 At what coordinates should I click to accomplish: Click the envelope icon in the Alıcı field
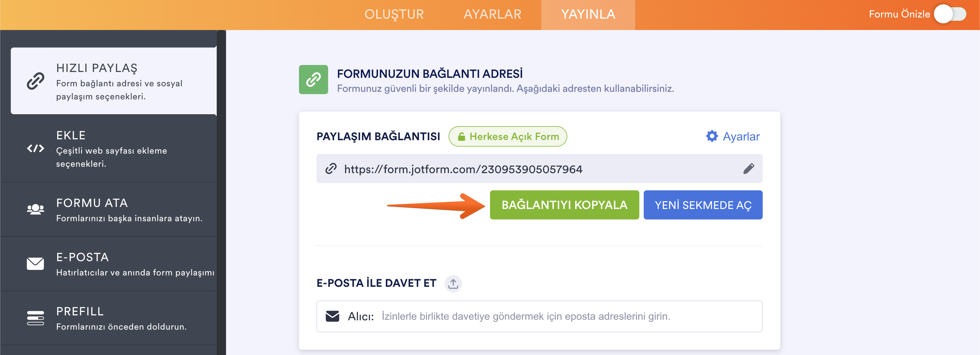332,316
